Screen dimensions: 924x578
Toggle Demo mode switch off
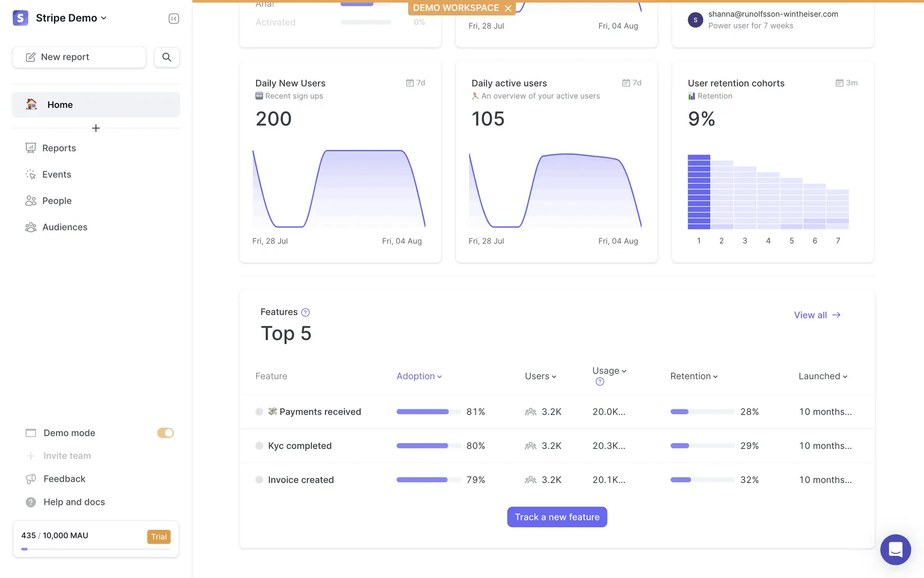click(x=165, y=433)
